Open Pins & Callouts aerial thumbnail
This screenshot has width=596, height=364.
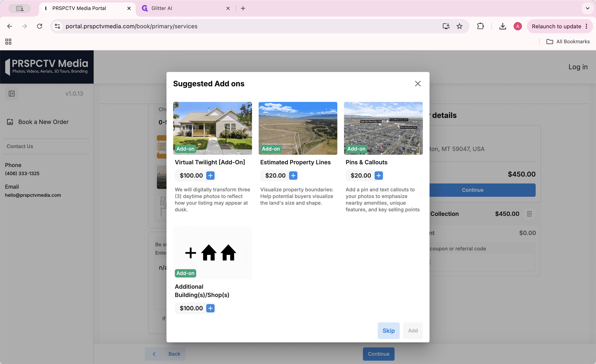click(383, 128)
